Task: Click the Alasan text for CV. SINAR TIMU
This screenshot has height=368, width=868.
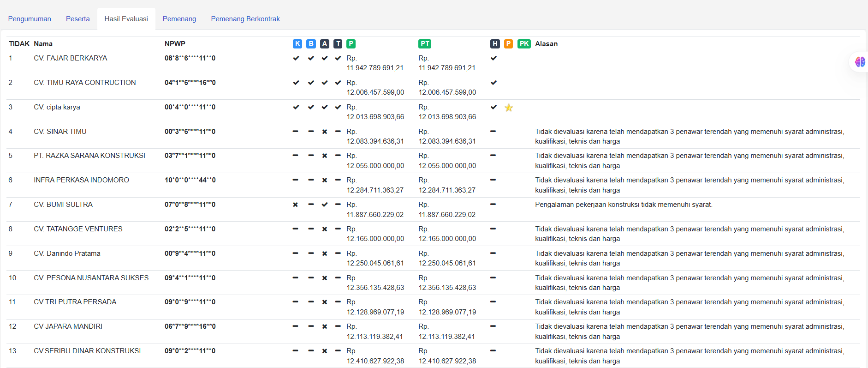Action: pos(690,137)
